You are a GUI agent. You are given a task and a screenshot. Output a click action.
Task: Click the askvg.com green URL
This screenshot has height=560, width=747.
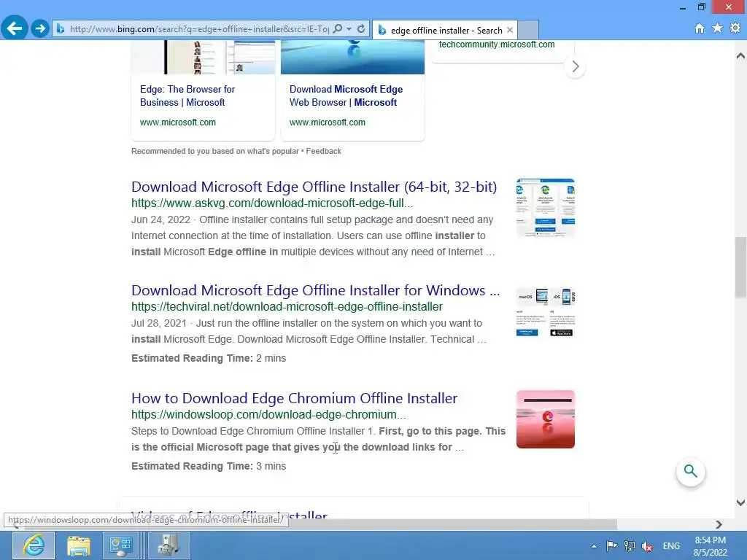pyautogui.click(x=272, y=203)
